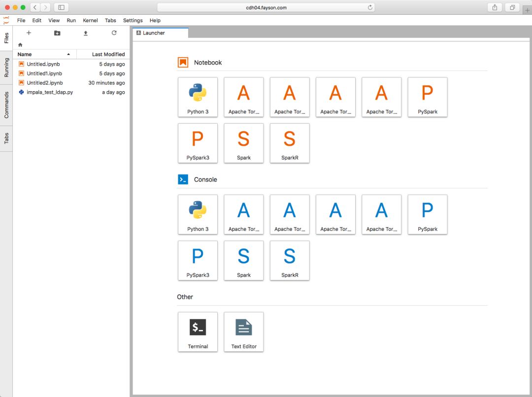Image resolution: width=532 pixels, height=397 pixels.
Task: Launch a PySpark3 notebook
Action: tap(198, 143)
